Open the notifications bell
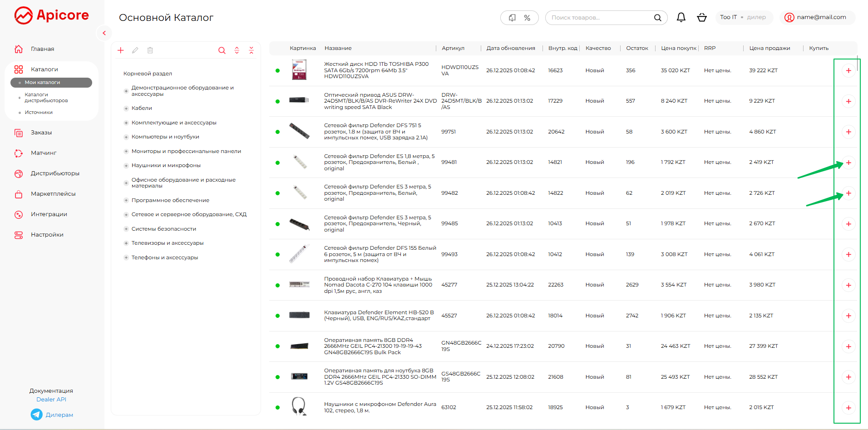Screen dimensions: 868x430 681,18
